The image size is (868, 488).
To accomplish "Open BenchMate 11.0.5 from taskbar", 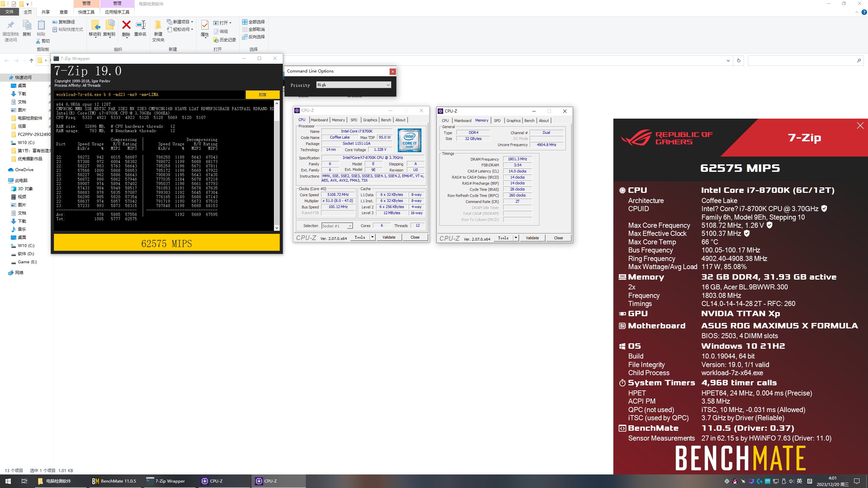I will (x=114, y=481).
